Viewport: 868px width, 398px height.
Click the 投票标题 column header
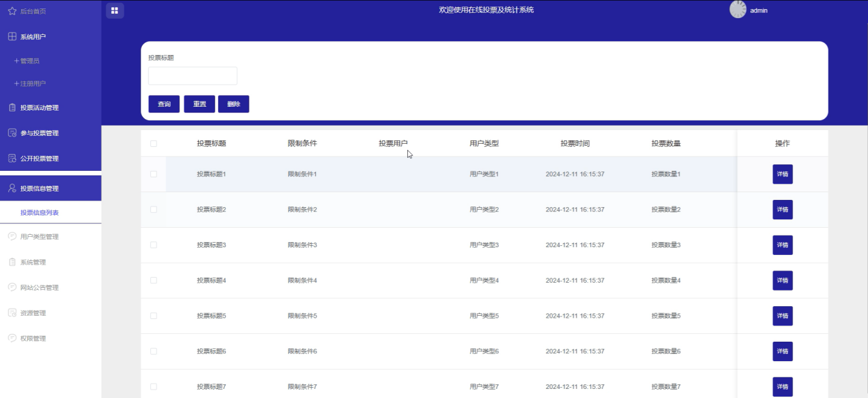(x=212, y=144)
